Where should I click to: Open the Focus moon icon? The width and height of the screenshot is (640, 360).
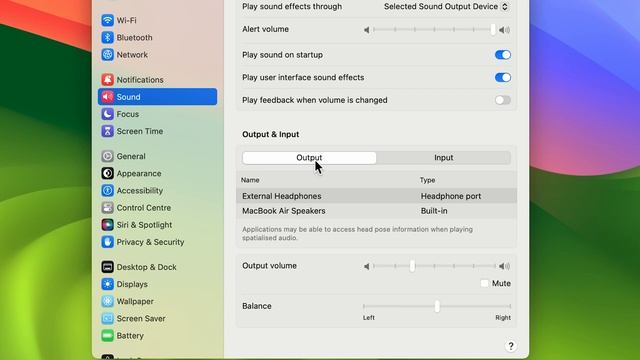click(107, 114)
